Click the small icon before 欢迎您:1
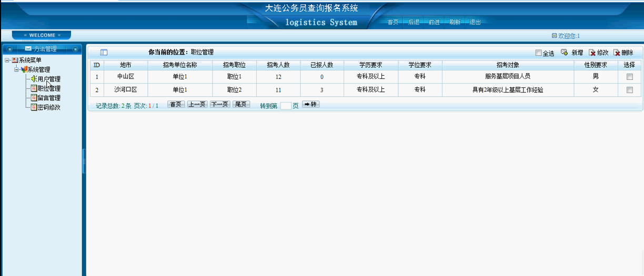 click(554, 36)
